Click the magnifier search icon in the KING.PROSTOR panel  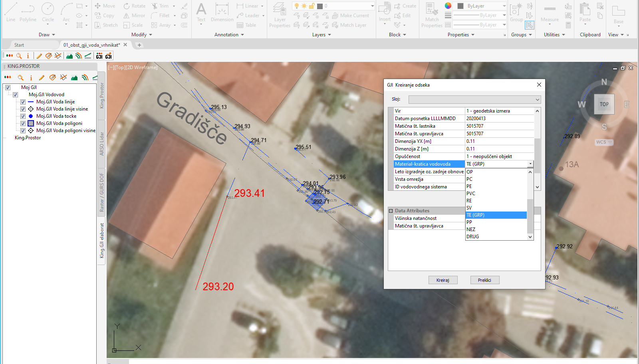click(x=20, y=77)
